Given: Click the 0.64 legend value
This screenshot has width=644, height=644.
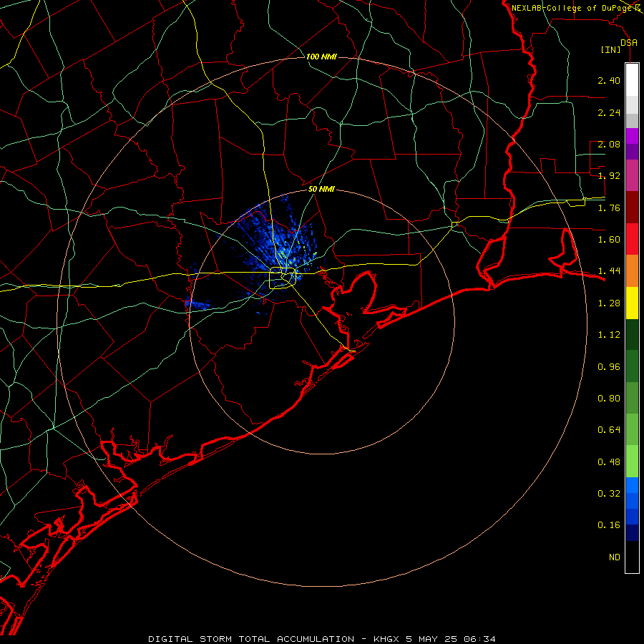Looking at the screenshot, I should pyautogui.click(x=609, y=430).
